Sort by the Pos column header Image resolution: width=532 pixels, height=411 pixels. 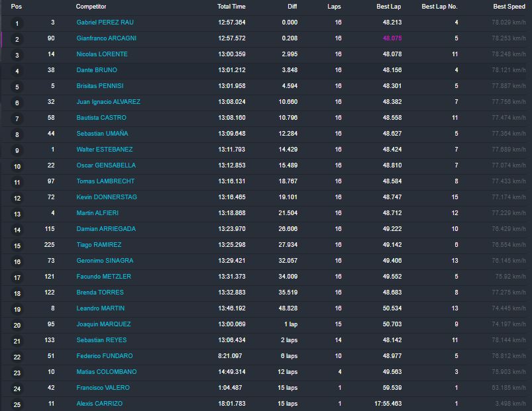click(17, 7)
